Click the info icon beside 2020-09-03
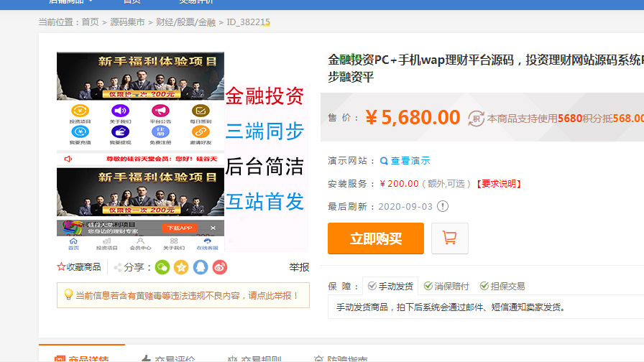Image resolution: width=644 pixels, height=362 pixels. tap(442, 206)
